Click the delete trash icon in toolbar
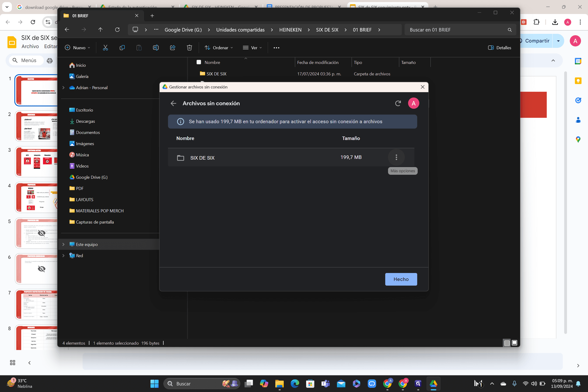 (189, 48)
